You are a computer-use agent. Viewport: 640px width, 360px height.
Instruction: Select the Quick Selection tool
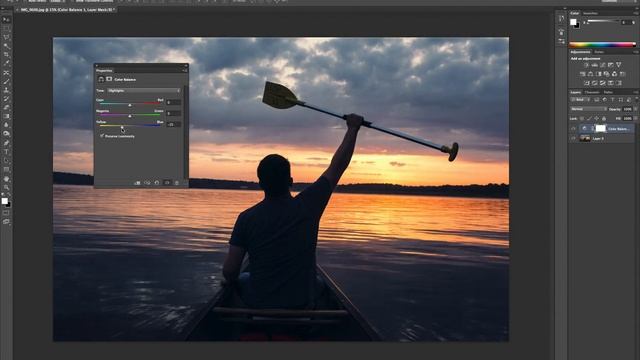pyautogui.click(x=6, y=46)
